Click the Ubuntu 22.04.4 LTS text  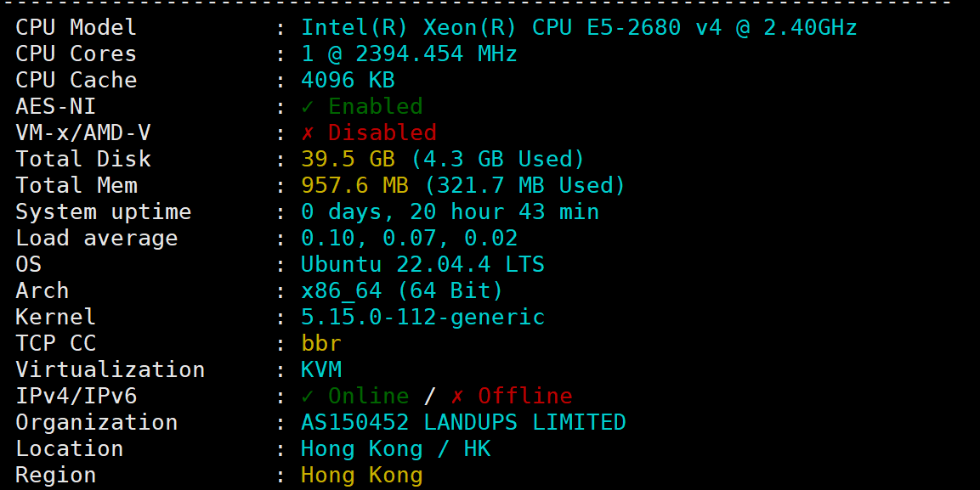click(422, 265)
